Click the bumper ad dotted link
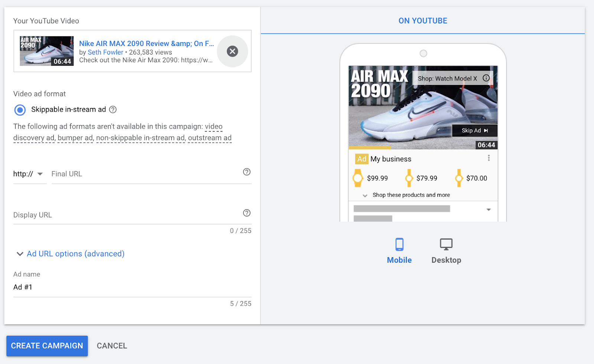Image resolution: width=594 pixels, height=364 pixels. [x=75, y=138]
